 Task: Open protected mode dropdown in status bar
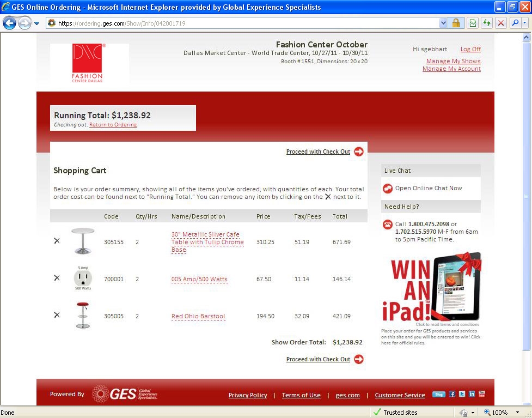click(473, 413)
